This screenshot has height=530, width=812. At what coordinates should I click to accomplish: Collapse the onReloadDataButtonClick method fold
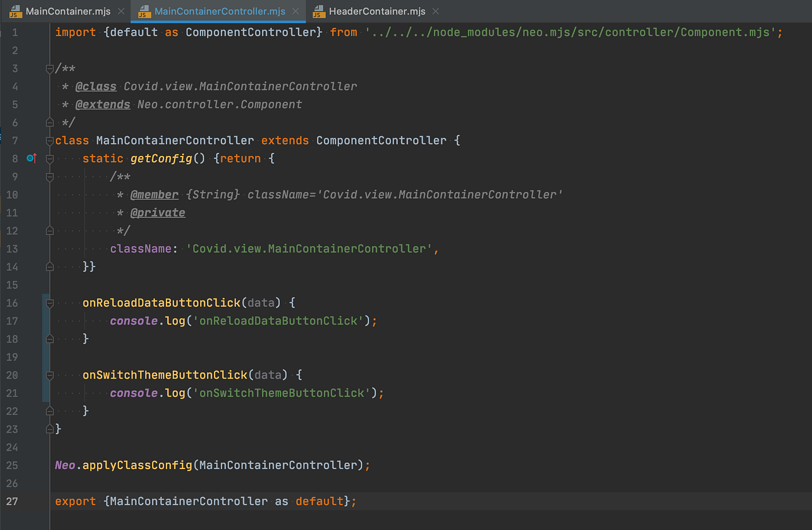click(x=49, y=302)
